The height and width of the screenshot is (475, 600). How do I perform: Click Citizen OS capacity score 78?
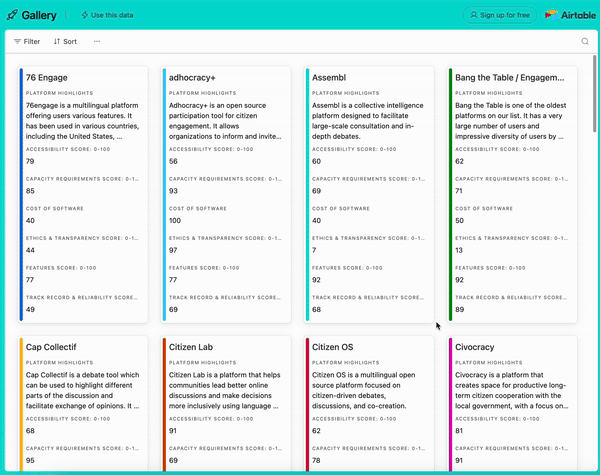316,460
